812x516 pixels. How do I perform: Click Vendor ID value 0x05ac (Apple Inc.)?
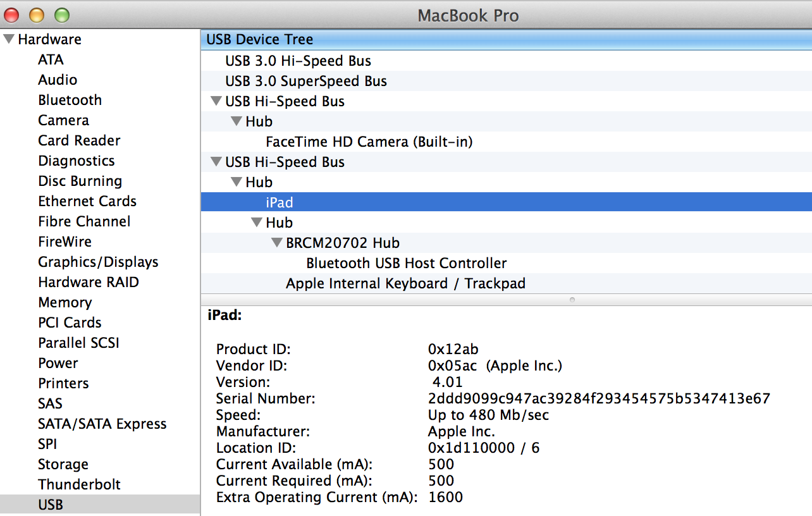(495, 365)
